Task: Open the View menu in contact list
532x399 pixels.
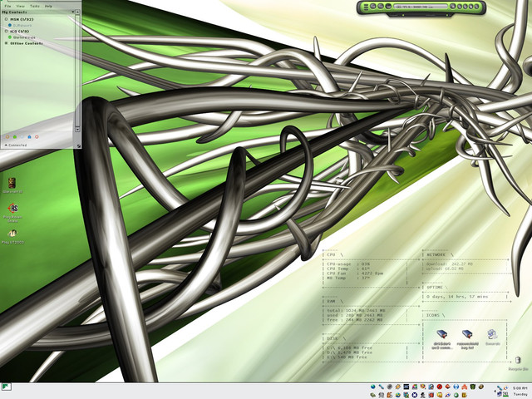Action: tap(20, 6)
